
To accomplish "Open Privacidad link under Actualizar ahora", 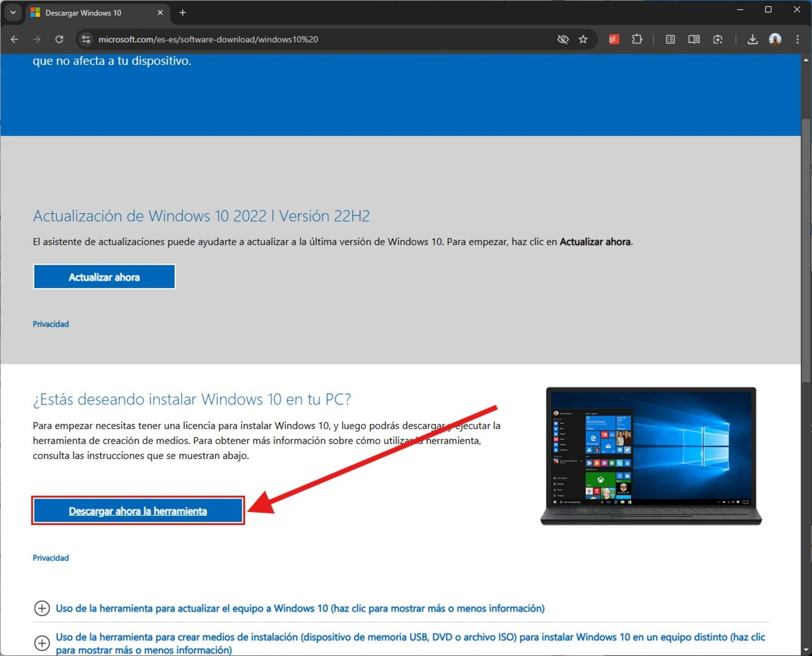I will [x=51, y=324].
